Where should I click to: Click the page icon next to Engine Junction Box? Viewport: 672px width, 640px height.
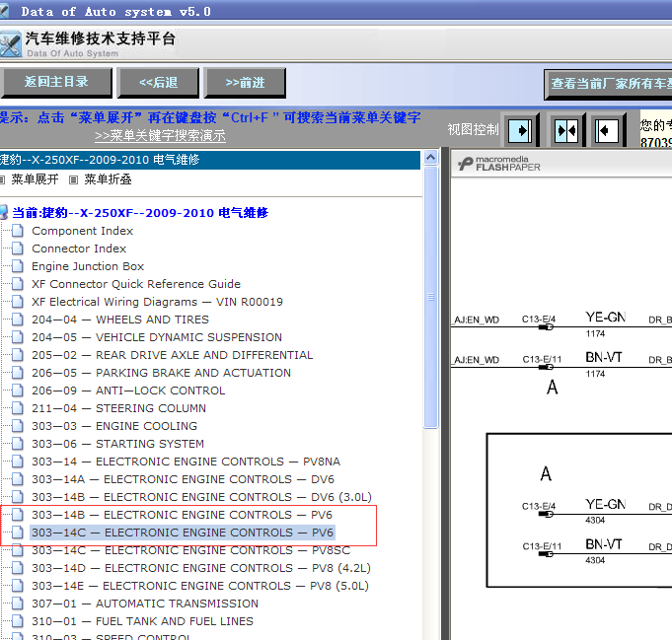pos(18,266)
